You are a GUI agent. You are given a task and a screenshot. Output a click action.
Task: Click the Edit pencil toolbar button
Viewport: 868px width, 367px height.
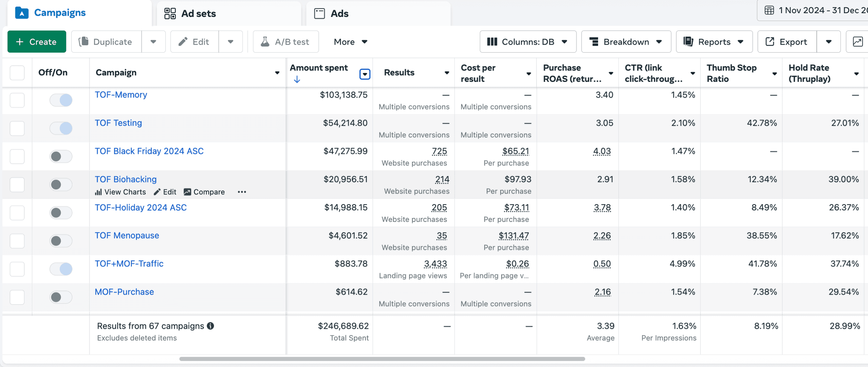coord(195,42)
